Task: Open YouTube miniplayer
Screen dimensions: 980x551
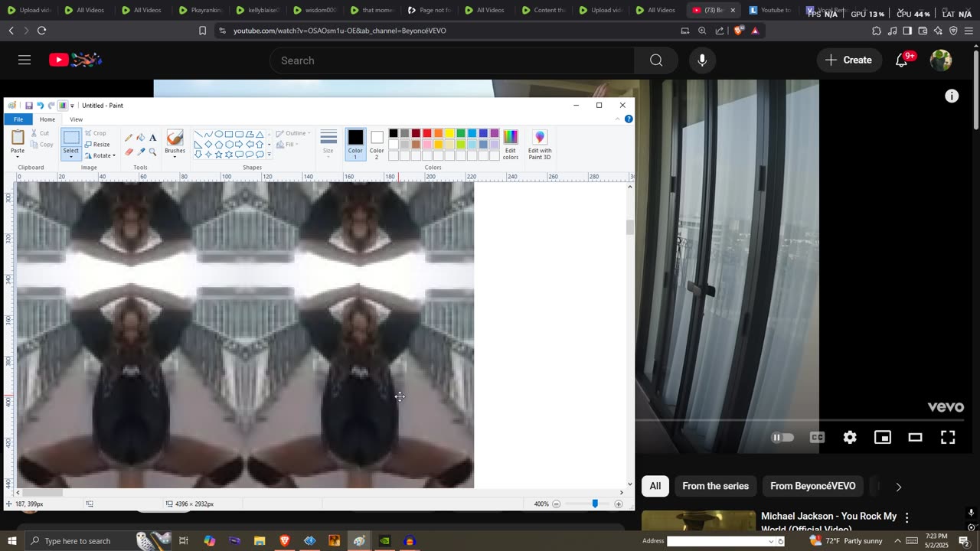Action: 883,438
